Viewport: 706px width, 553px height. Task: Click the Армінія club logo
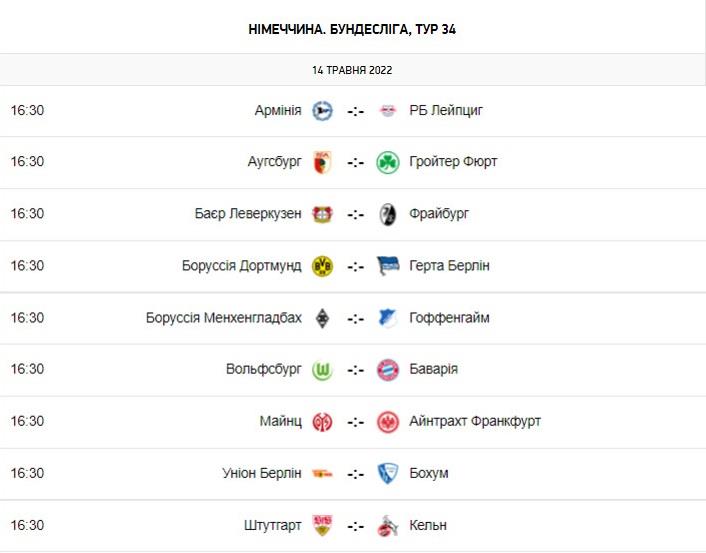click(x=322, y=110)
